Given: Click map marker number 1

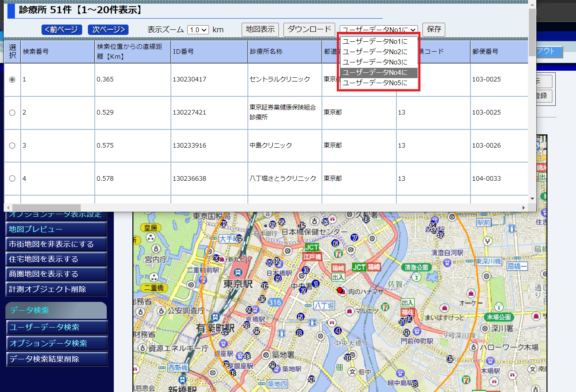Looking at the screenshot, I should 316,284.
